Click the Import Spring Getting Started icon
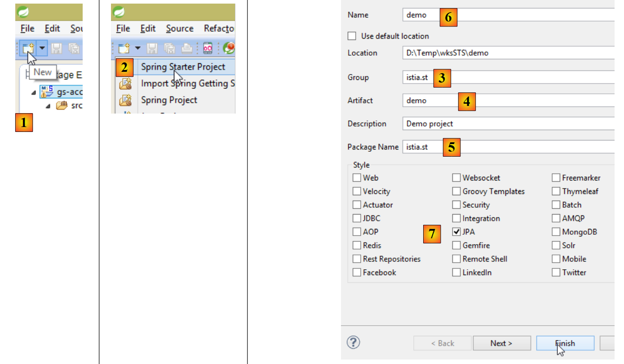This screenshot has width=624, height=364. [125, 83]
